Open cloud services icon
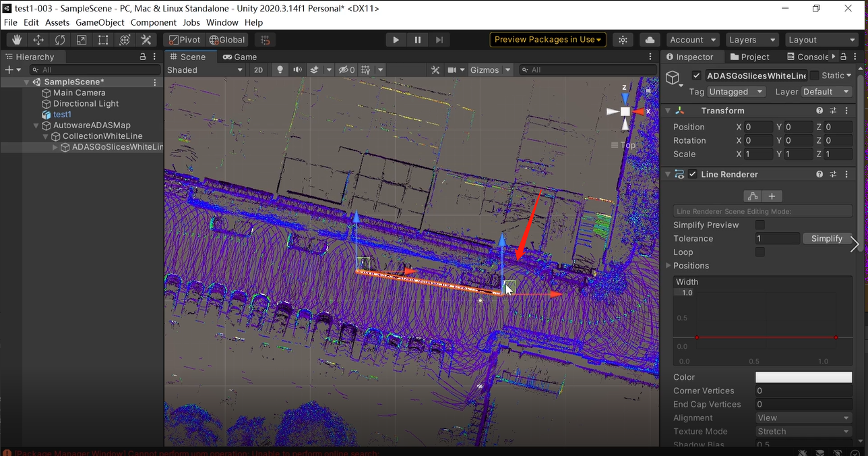Image resolution: width=868 pixels, height=456 pixels. point(650,40)
